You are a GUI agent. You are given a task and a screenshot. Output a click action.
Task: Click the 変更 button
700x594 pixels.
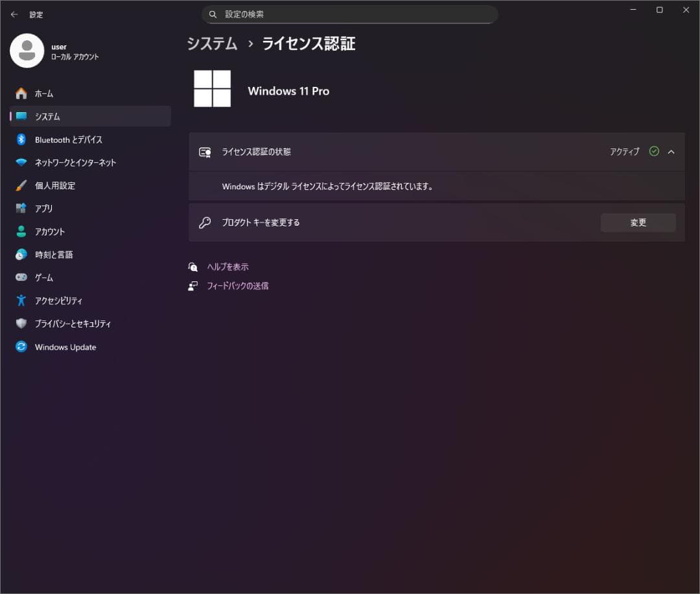click(638, 222)
